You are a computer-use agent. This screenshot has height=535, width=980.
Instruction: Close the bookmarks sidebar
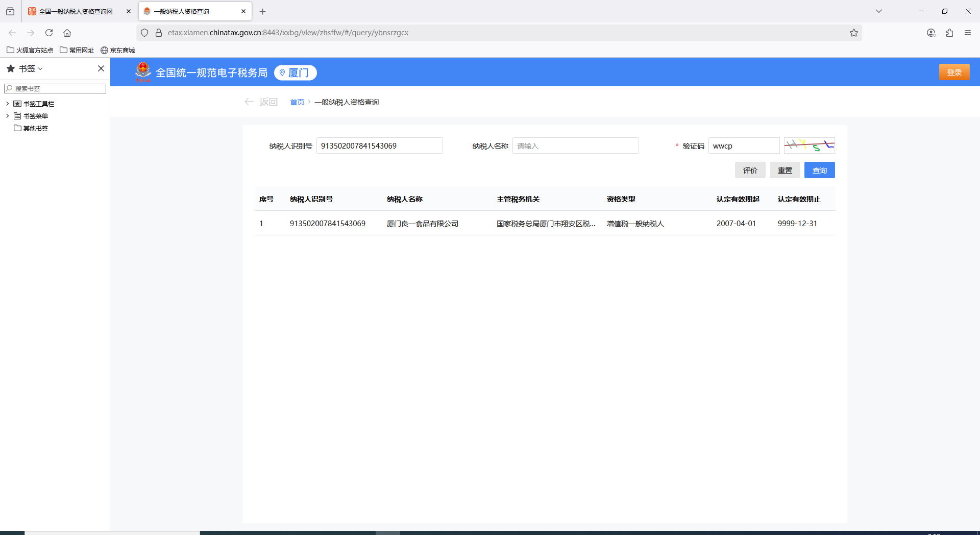point(101,68)
